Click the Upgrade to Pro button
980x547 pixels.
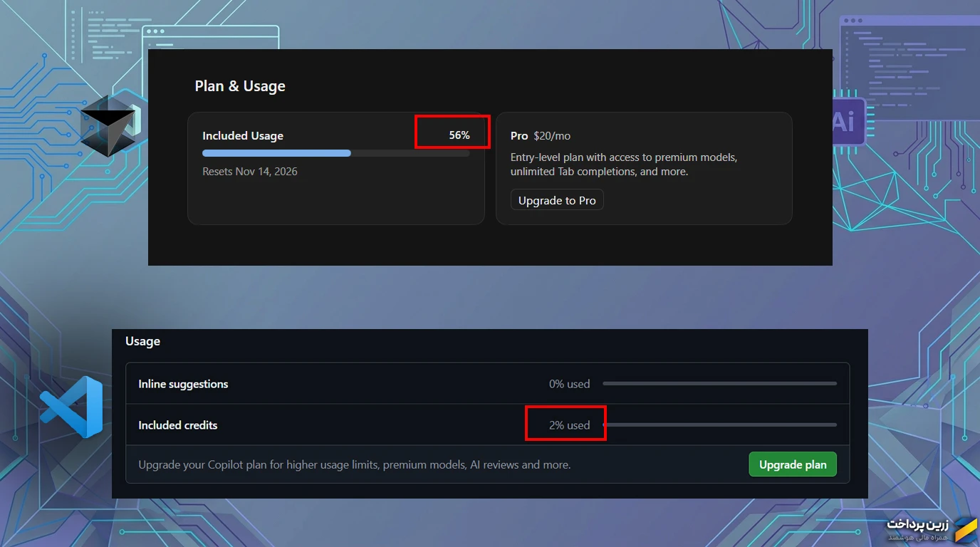tap(557, 200)
